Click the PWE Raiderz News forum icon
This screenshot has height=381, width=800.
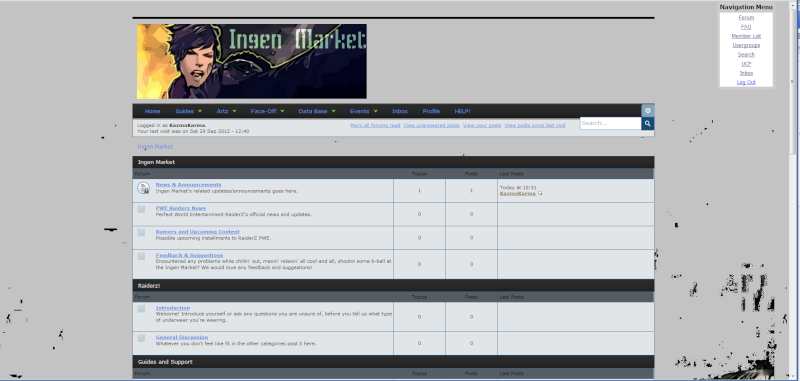tap(141, 209)
